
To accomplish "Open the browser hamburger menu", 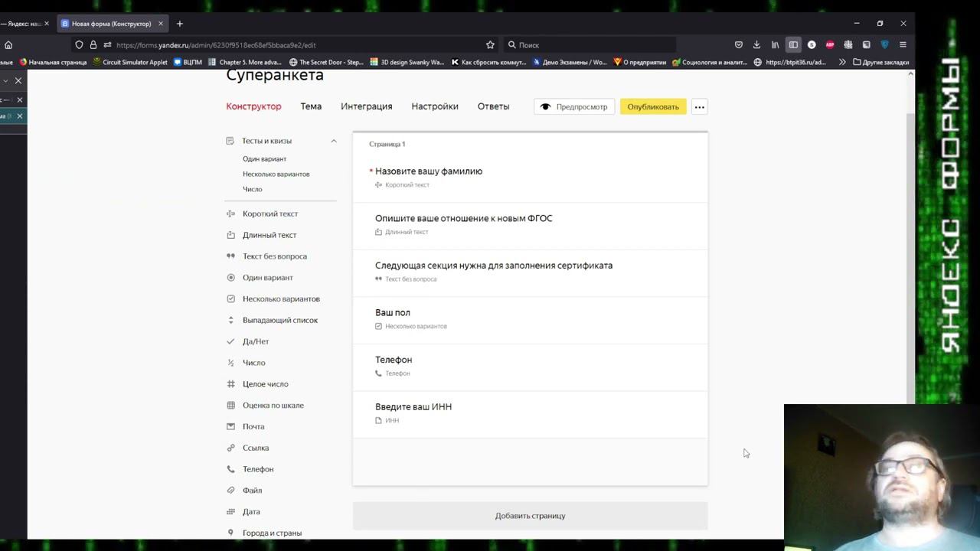I will [903, 45].
